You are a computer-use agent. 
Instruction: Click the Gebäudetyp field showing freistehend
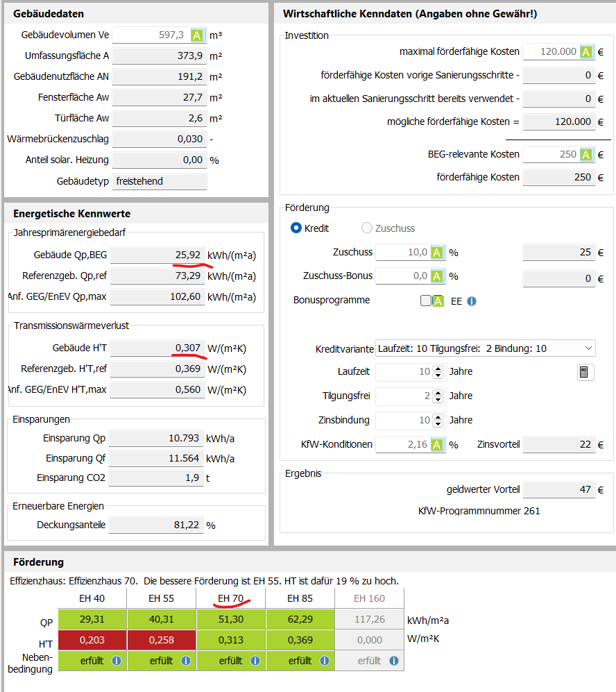160,181
